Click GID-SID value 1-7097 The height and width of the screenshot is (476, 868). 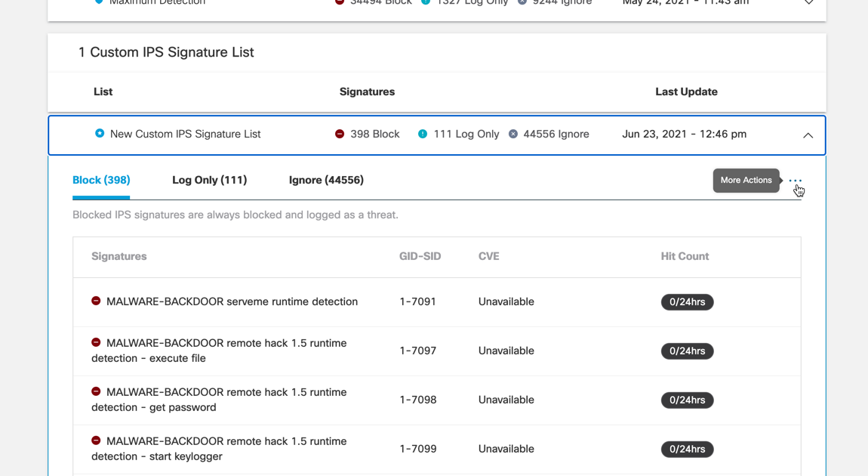(418, 351)
